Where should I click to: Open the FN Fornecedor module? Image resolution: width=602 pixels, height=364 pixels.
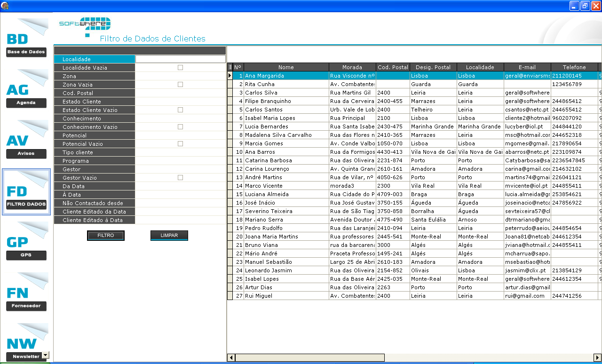click(26, 293)
